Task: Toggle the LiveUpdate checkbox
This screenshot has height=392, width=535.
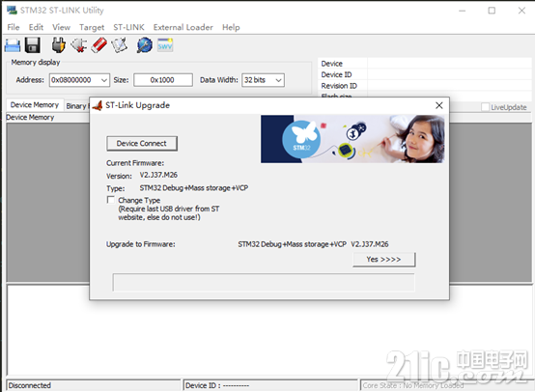Action: [485, 107]
